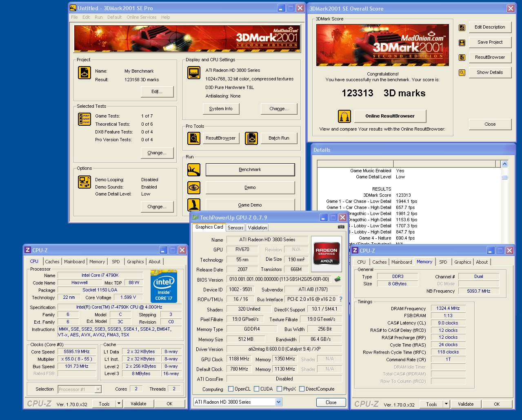Click the System Info button

point(221,109)
